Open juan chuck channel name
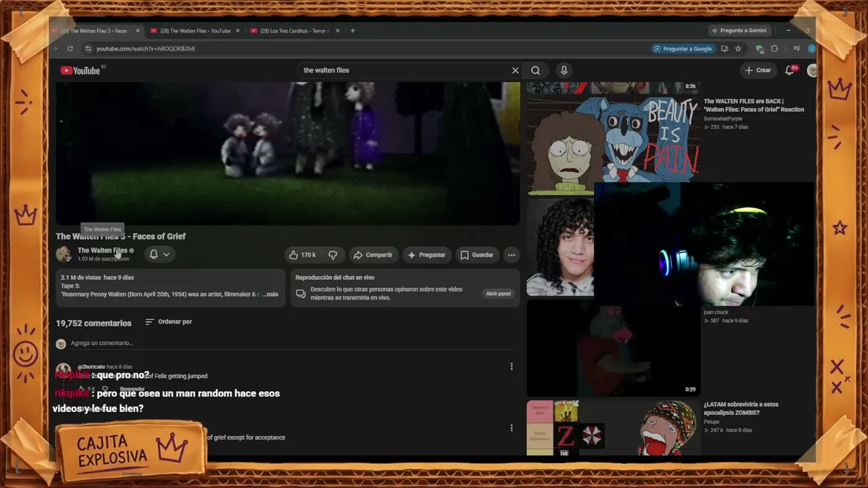The height and width of the screenshot is (488, 868). pos(716,312)
